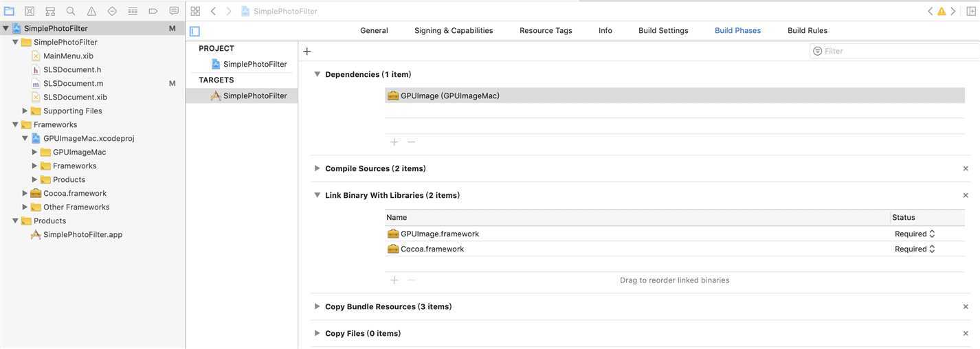Switch to Signing & Capabilities tab
Viewport: 980px width, 349px height.
pyautogui.click(x=454, y=30)
